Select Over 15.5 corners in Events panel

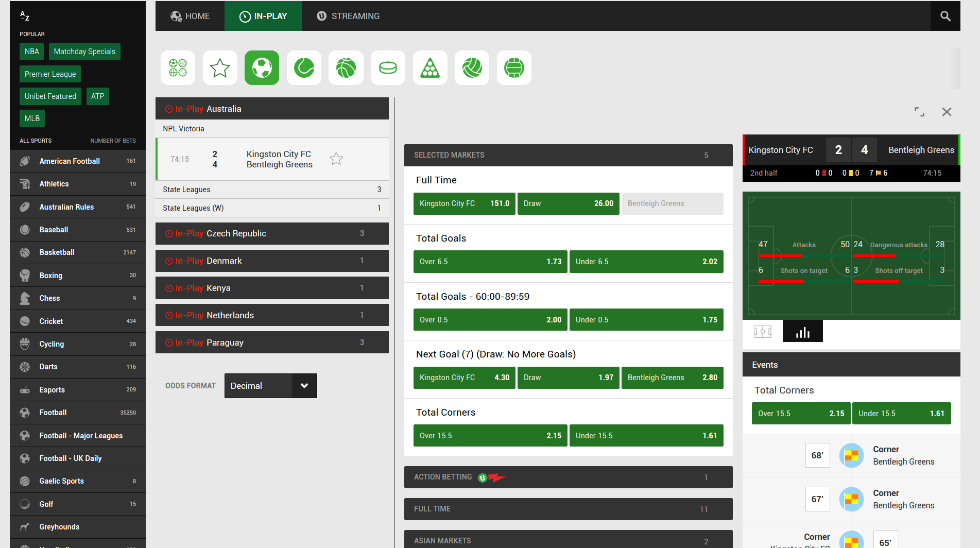(801, 414)
